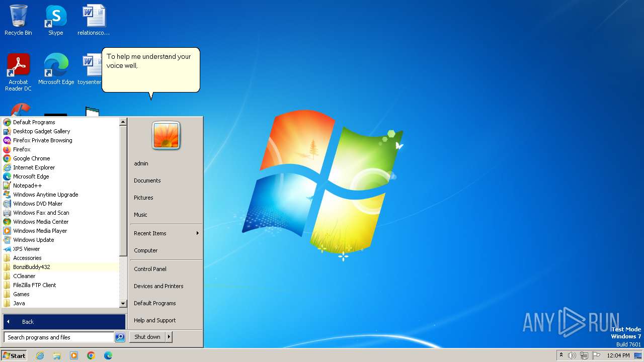Click Back to return to the Start menu
Viewport: 644px width, 362px height.
[64, 322]
